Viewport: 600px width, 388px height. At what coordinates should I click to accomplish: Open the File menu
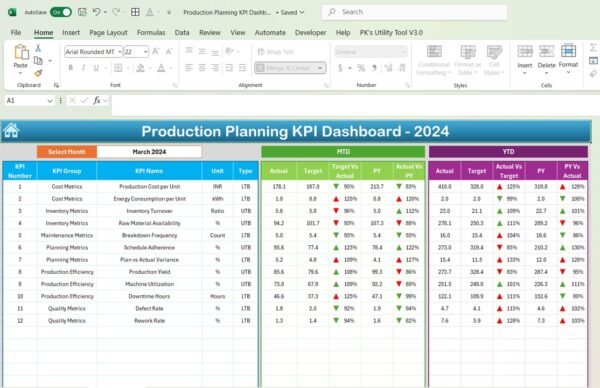pos(16,33)
